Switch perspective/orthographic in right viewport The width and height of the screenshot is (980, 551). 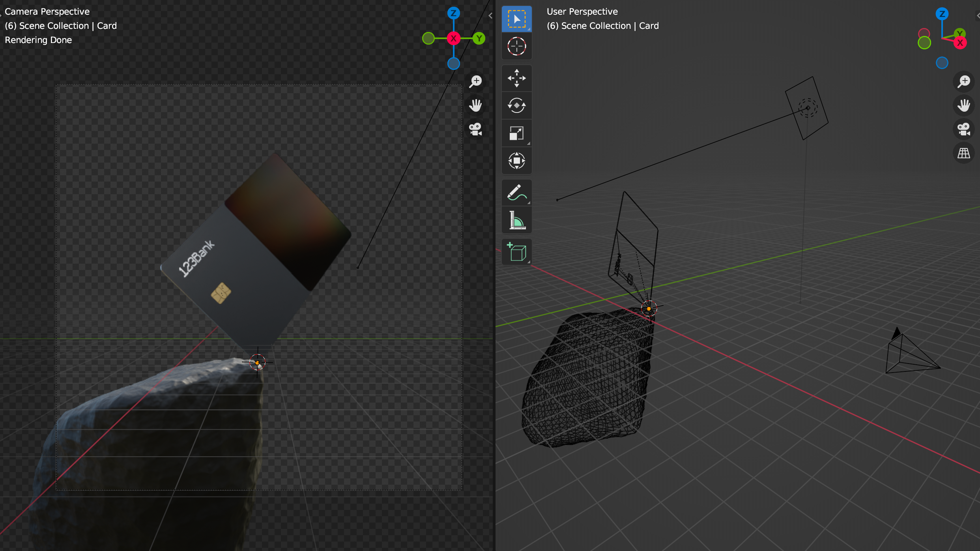(x=963, y=153)
